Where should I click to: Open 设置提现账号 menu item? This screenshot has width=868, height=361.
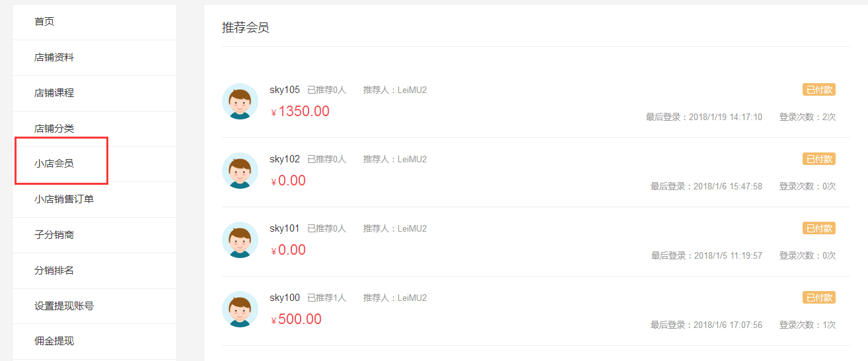(x=94, y=306)
